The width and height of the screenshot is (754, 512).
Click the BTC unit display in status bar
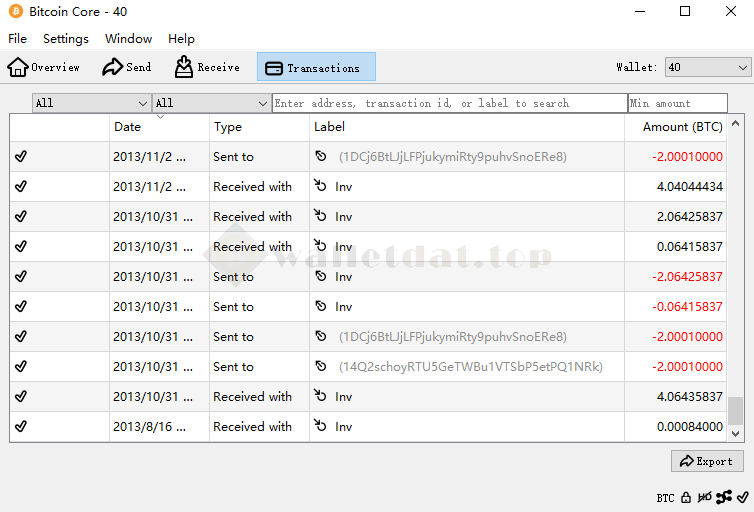665,497
